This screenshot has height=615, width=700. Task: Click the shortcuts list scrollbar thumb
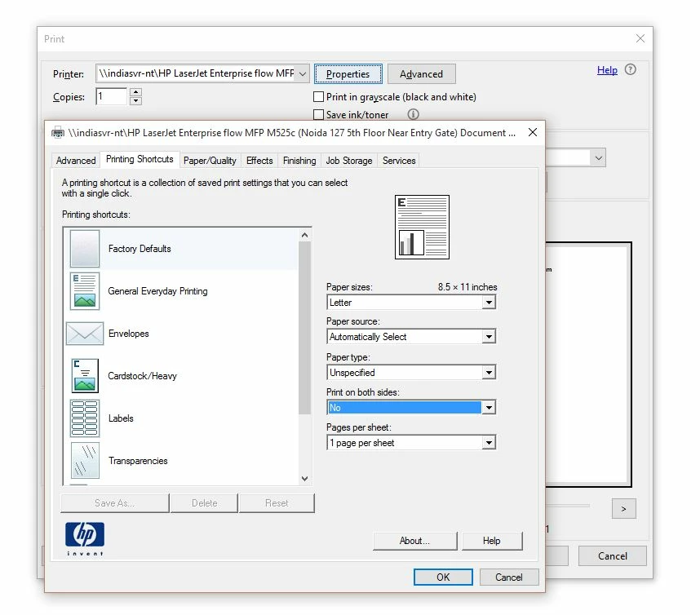[305, 328]
